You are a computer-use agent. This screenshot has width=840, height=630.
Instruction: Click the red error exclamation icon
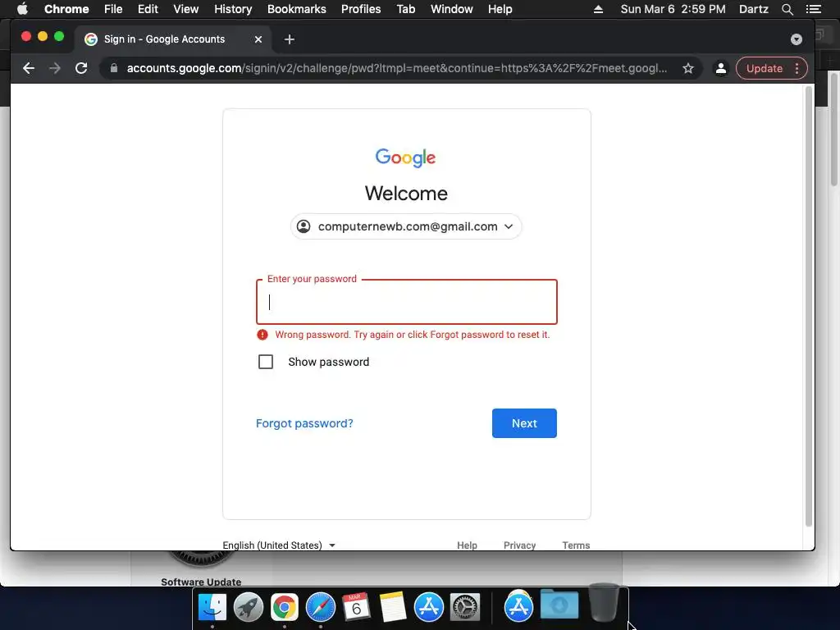tap(262, 335)
